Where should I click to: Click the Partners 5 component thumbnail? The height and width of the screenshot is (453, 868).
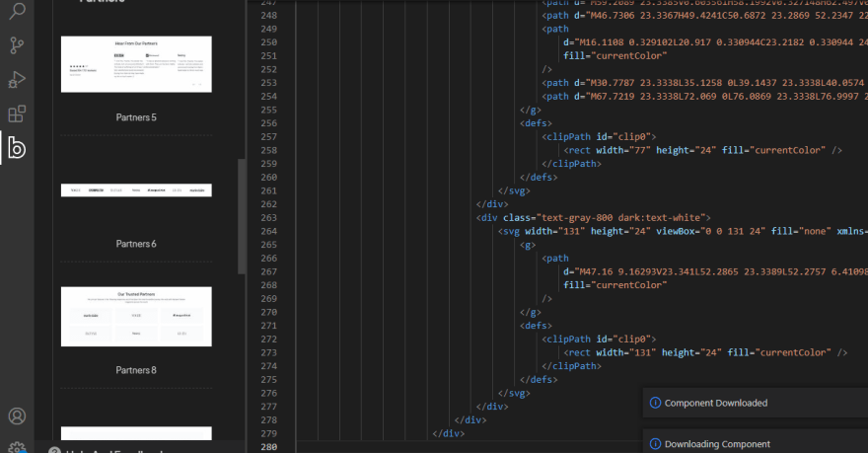pyautogui.click(x=136, y=64)
